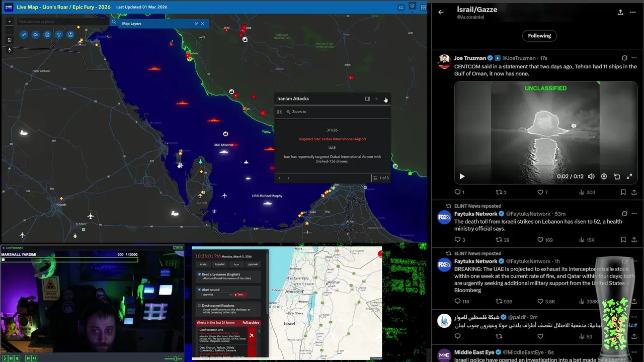Open the Confrontation Line alert entry
644x362 pixels.
click(x=228, y=335)
